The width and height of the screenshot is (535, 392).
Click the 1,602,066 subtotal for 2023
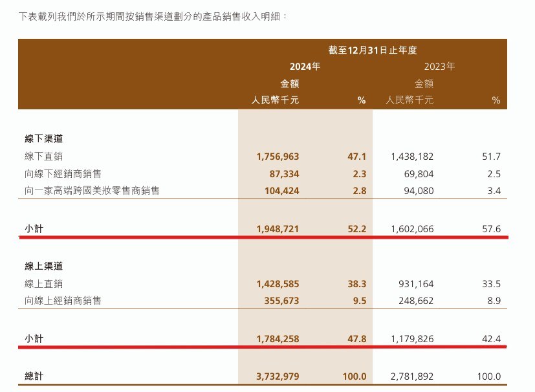pos(412,229)
